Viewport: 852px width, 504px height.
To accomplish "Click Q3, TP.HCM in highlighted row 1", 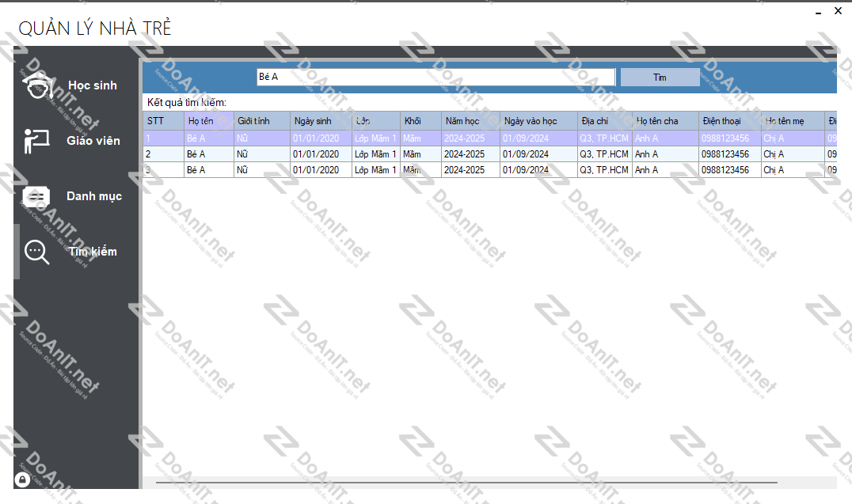I will (604, 138).
